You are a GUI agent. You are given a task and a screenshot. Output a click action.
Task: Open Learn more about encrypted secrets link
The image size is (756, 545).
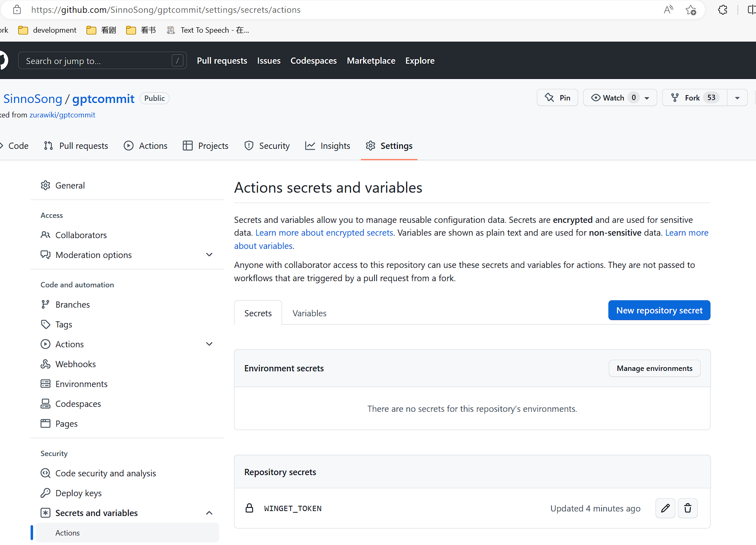tap(324, 233)
